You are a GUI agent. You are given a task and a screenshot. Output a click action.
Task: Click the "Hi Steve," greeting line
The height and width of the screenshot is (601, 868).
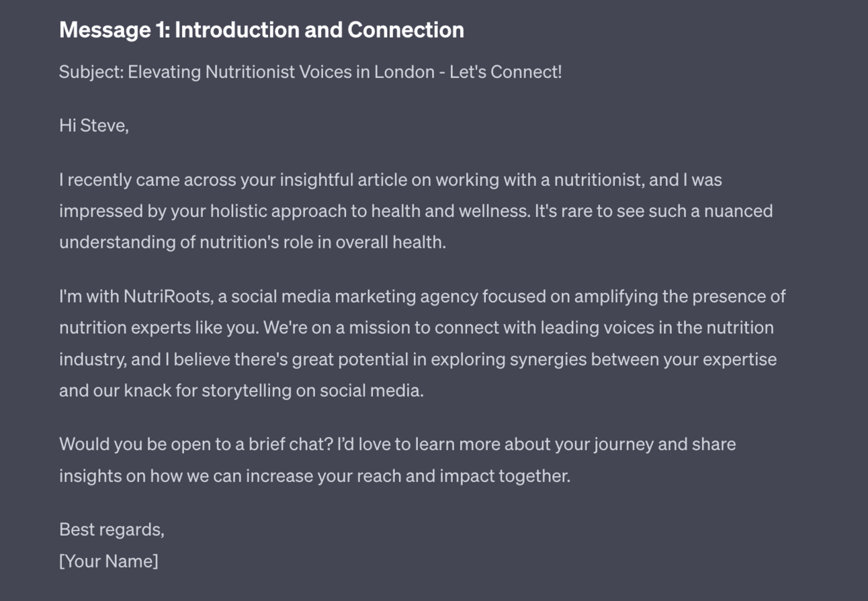93,126
